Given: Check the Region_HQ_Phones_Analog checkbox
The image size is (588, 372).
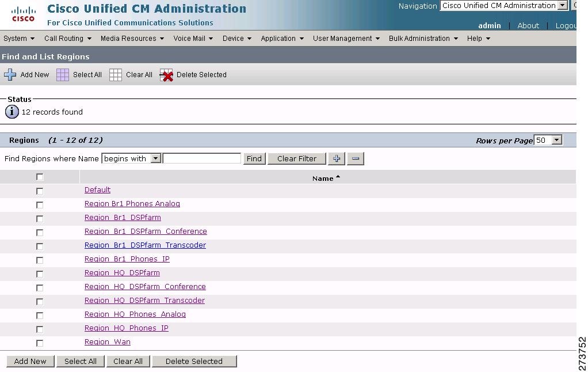Looking at the screenshot, I should click(x=40, y=316).
